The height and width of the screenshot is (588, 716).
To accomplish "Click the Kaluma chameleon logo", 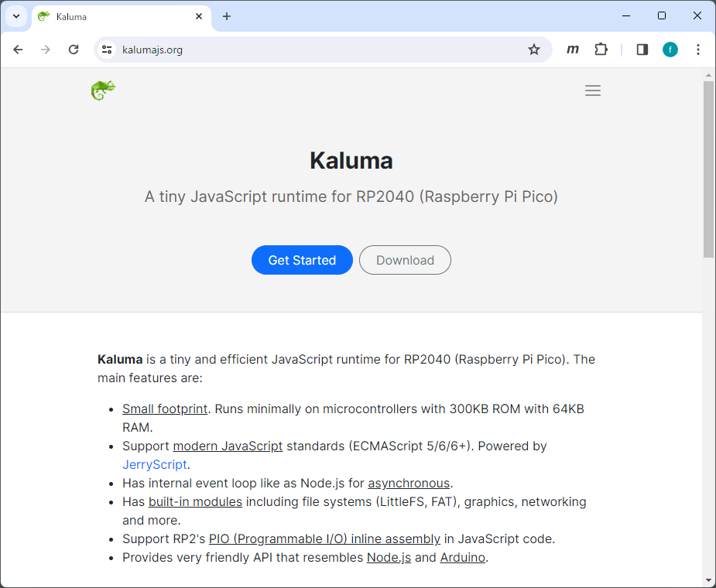I will (x=103, y=90).
